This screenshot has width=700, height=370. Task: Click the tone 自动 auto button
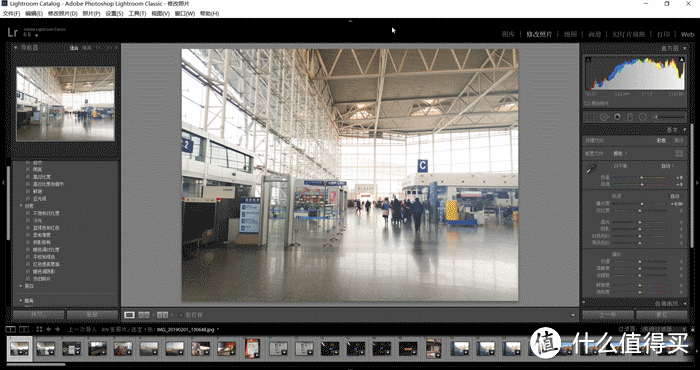pyautogui.click(x=675, y=196)
